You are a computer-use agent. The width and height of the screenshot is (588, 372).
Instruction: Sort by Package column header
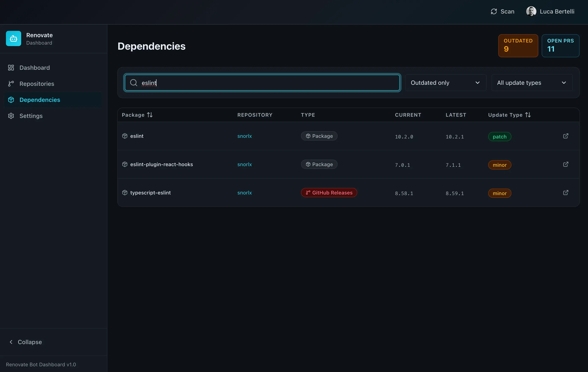(x=137, y=115)
